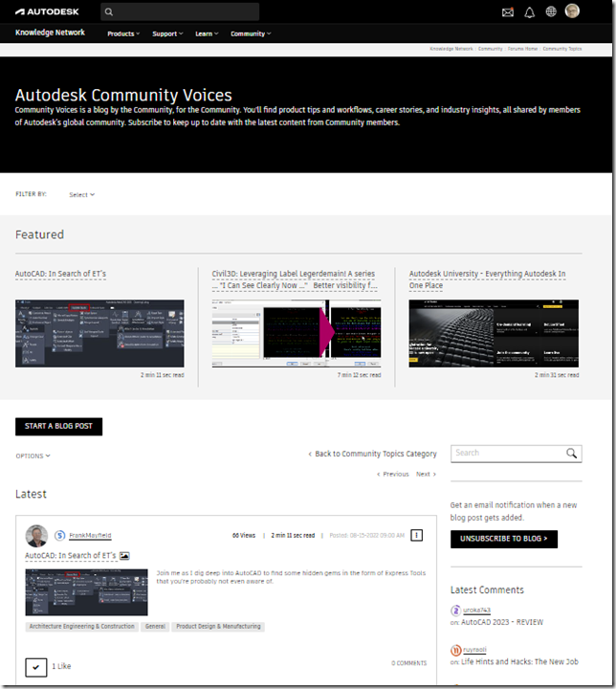Screen dimensions: 616x689
Task: Click 0 Comments link on post
Action: 409,663
